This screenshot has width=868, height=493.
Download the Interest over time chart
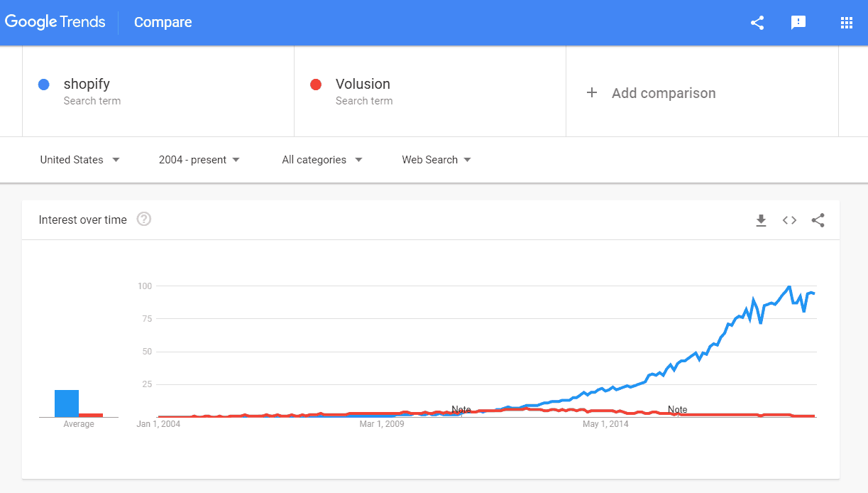point(761,220)
